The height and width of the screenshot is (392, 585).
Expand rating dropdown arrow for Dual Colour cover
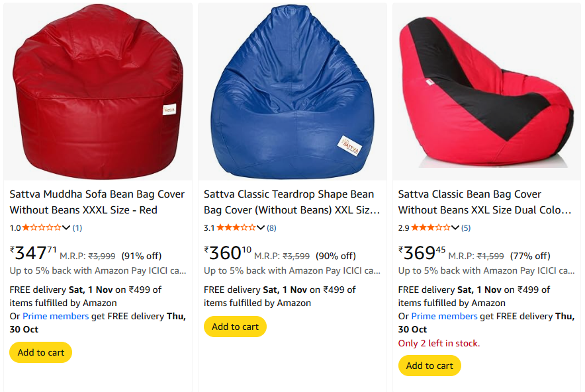[455, 227]
